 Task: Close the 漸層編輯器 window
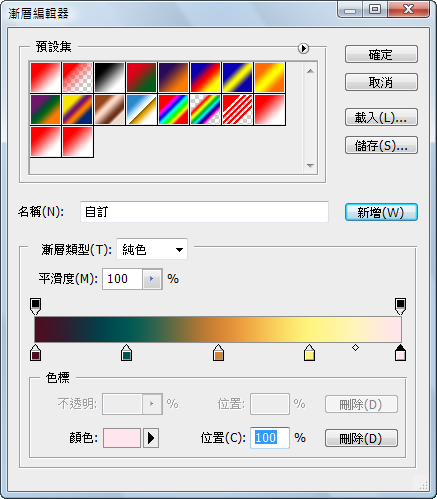click(x=408, y=9)
